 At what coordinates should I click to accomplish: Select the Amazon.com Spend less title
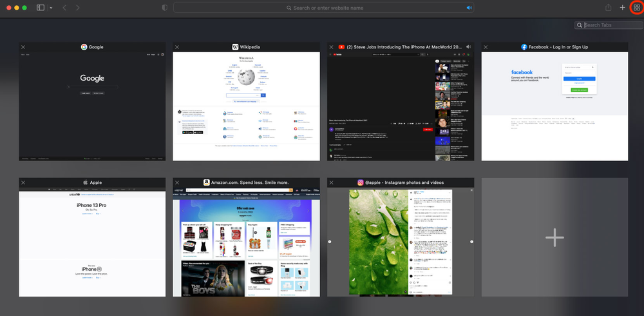[250, 183]
